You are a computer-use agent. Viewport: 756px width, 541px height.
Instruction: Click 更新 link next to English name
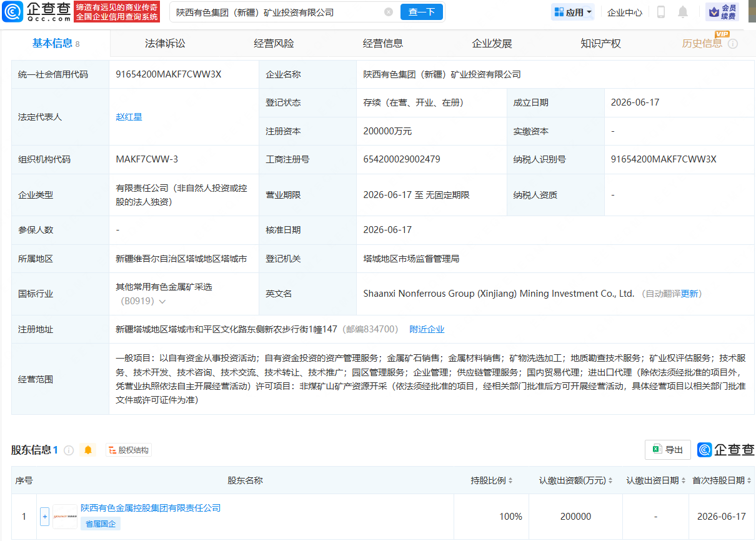(690, 294)
